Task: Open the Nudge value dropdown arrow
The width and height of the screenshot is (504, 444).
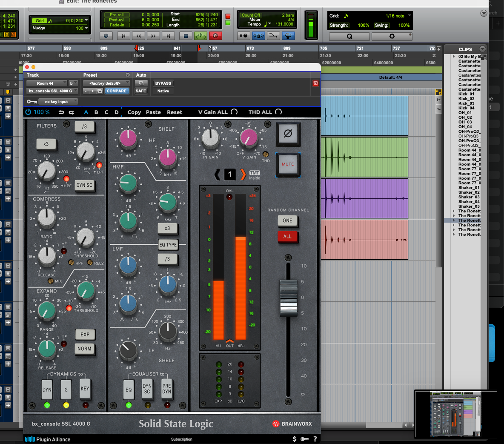Action: pos(86,28)
